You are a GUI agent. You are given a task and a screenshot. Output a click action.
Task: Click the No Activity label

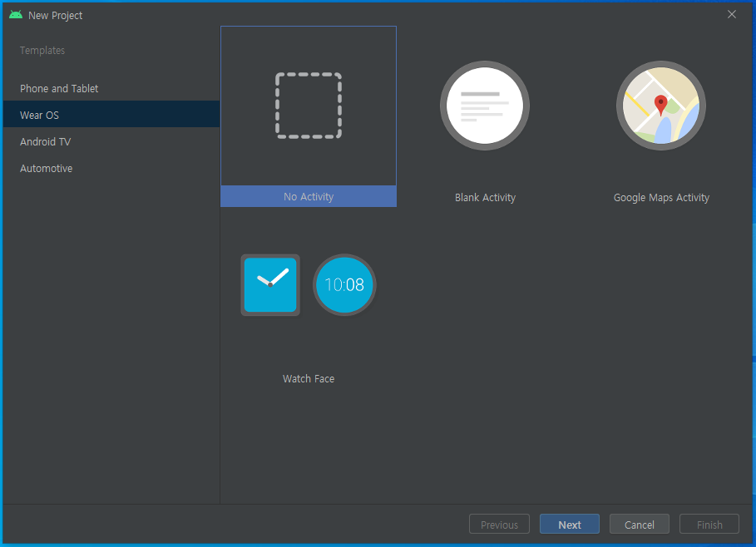pyautogui.click(x=309, y=197)
